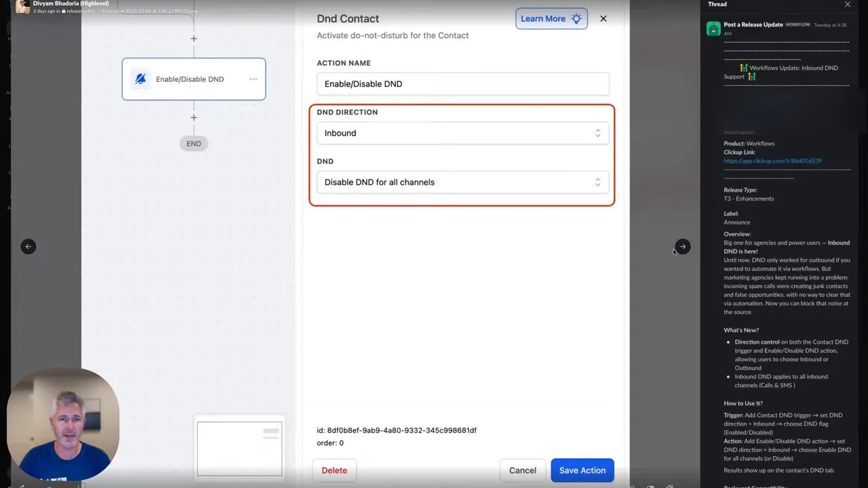Open the ClickUp link in the thread
868x488 pixels.
772,161
